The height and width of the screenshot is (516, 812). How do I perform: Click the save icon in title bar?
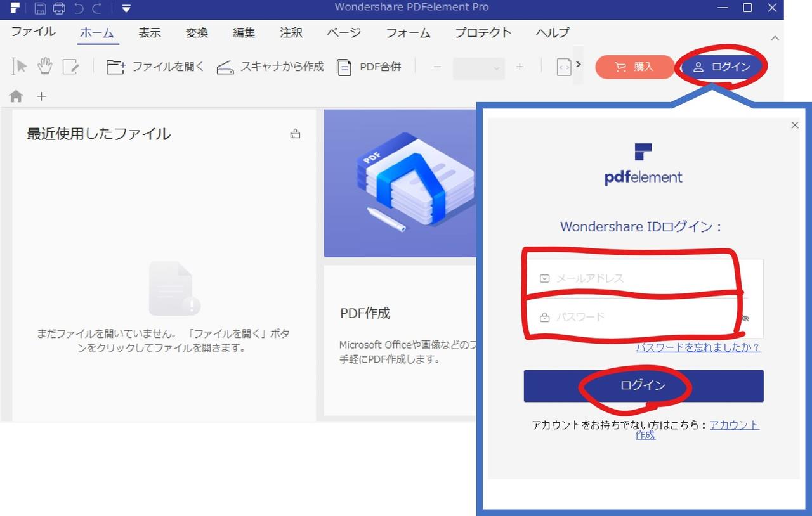click(x=40, y=8)
